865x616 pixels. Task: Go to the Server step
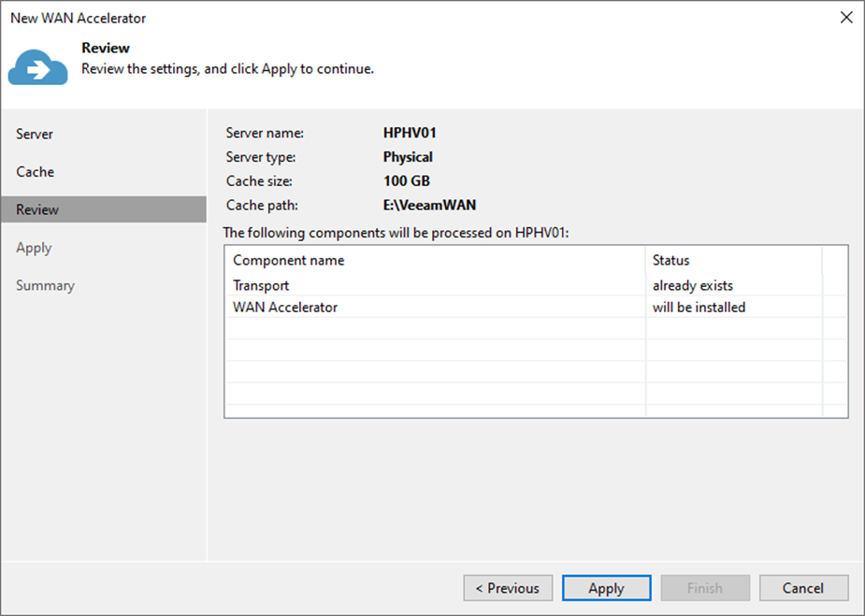click(x=35, y=134)
